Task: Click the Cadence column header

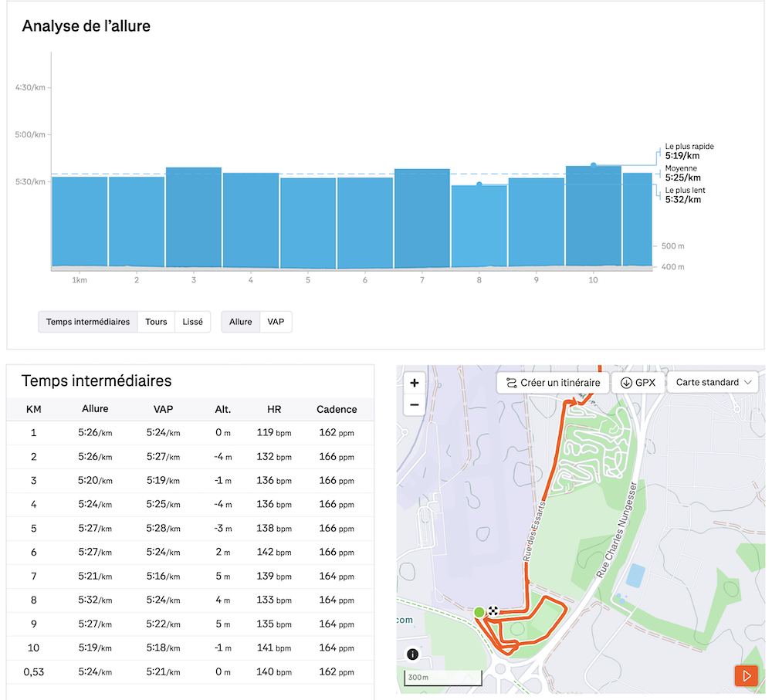Action: 337,409
